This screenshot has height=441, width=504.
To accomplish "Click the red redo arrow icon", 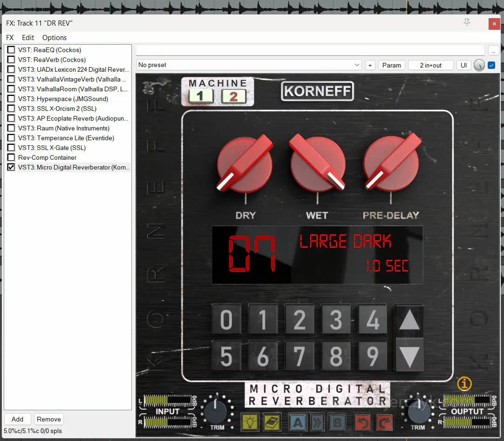I will pyautogui.click(x=384, y=422).
